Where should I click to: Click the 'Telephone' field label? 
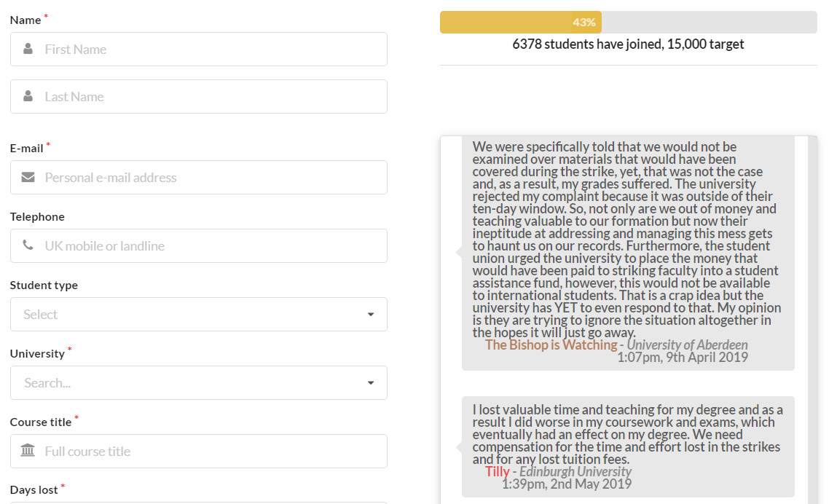(x=37, y=217)
